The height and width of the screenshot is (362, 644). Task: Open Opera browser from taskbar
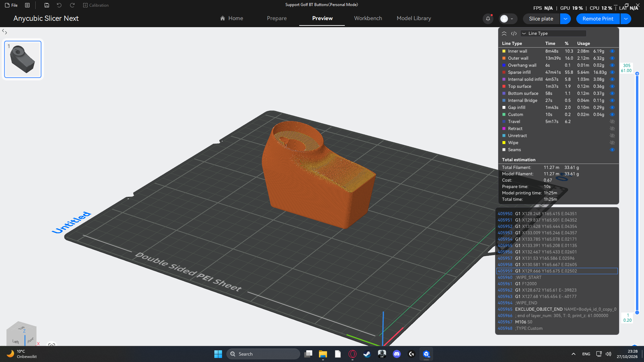click(x=352, y=354)
